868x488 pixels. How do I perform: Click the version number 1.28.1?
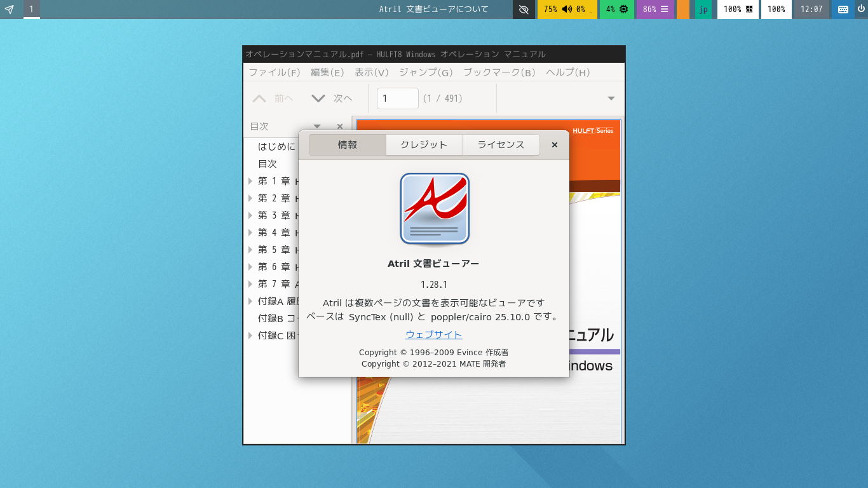434,285
